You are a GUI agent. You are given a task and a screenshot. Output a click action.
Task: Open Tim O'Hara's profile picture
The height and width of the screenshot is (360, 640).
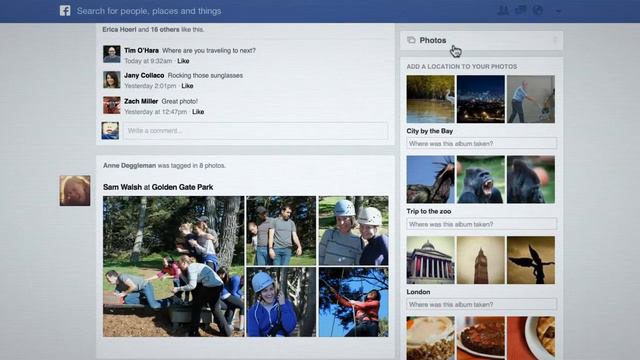[111, 54]
